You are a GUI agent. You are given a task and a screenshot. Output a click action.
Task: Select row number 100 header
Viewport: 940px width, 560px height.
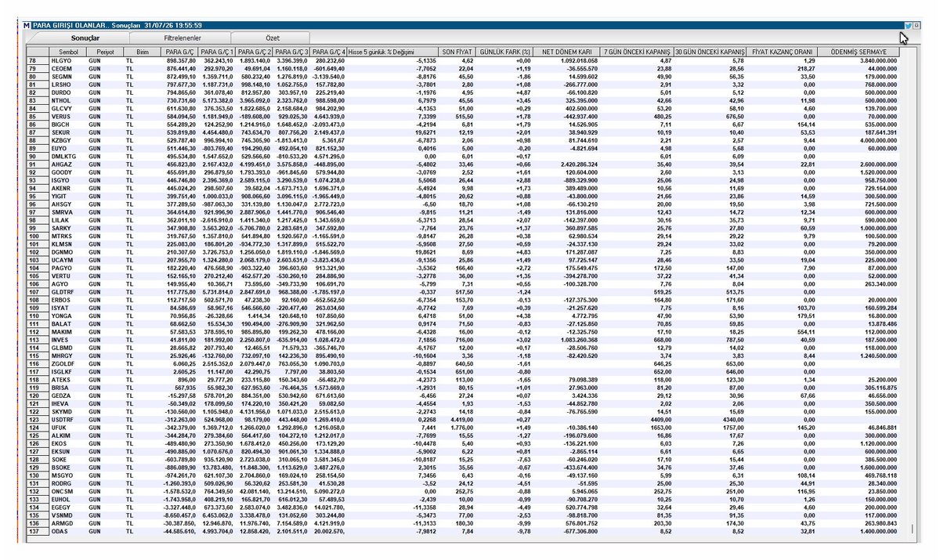[x=37, y=236]
